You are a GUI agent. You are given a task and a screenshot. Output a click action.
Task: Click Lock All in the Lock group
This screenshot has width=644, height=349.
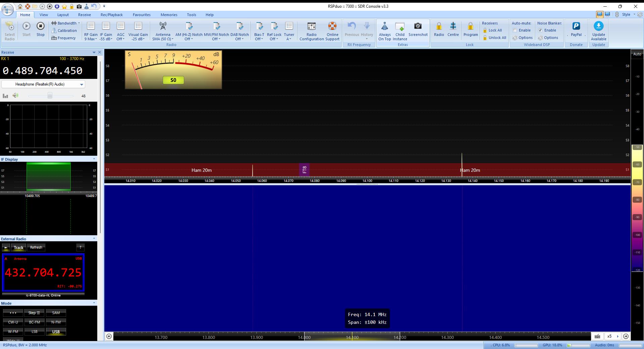(x=494, y=30)
